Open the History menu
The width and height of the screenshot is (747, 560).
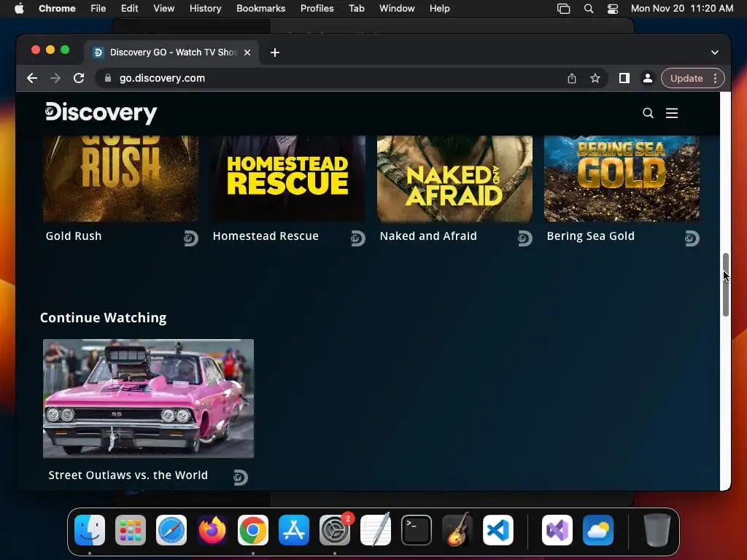pyautogui.click(x=205, y=9)
